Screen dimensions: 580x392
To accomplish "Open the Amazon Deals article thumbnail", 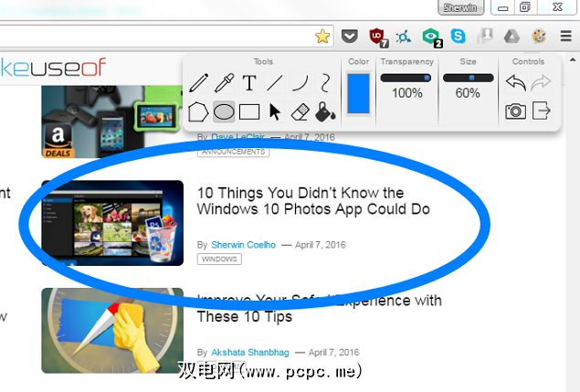I will (x=112, y=122).
